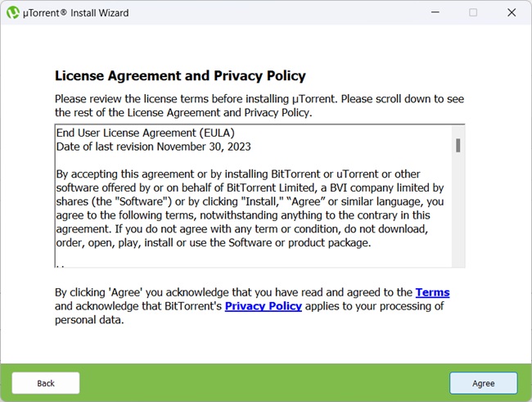The image size is (532, 402).
Task: Click the 'µTorrent® Install Wizard' title text
Action: coord(76,13)
